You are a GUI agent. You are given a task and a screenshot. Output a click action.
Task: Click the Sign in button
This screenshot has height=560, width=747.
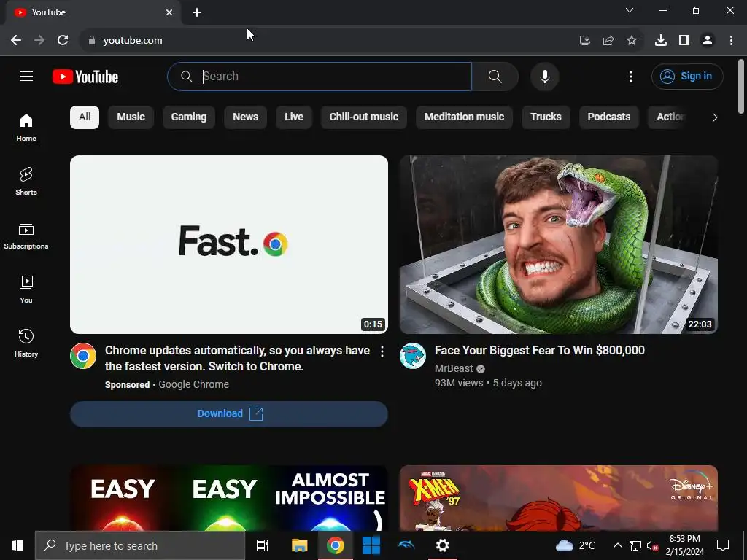[x=687, y=76]
